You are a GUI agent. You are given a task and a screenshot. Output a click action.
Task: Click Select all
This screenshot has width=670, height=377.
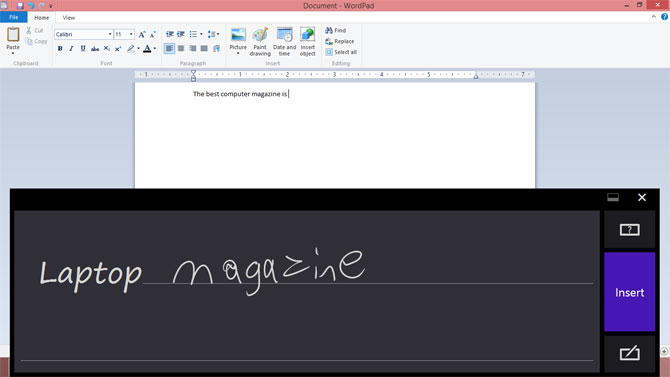[341, 52]
